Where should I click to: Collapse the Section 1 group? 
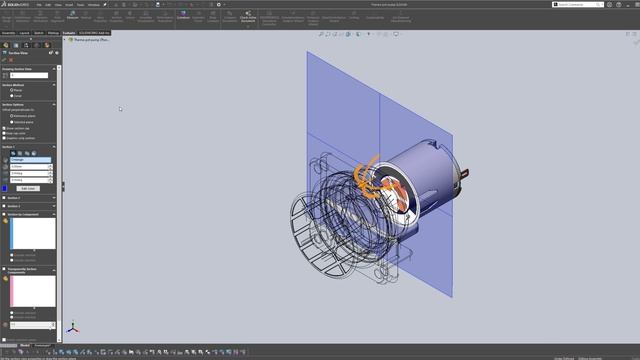(54, 147)
